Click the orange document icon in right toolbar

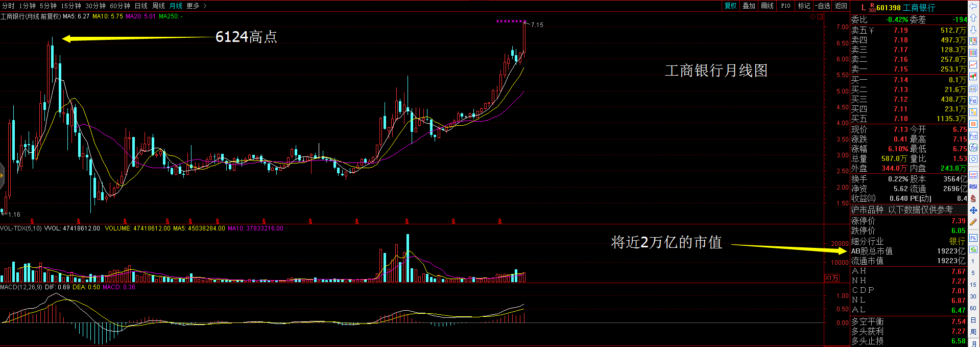point(973,124)
